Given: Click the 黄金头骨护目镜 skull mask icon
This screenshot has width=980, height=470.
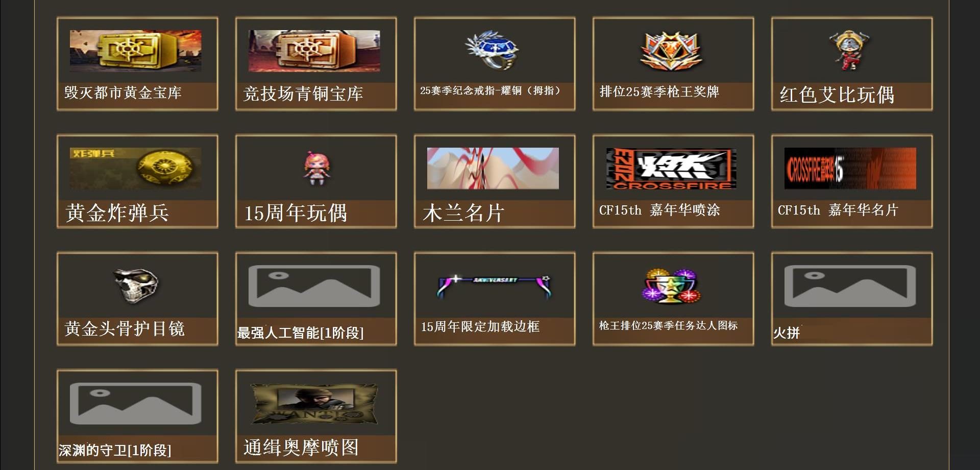Looking at the screenshot, I should tap(136, 286).
